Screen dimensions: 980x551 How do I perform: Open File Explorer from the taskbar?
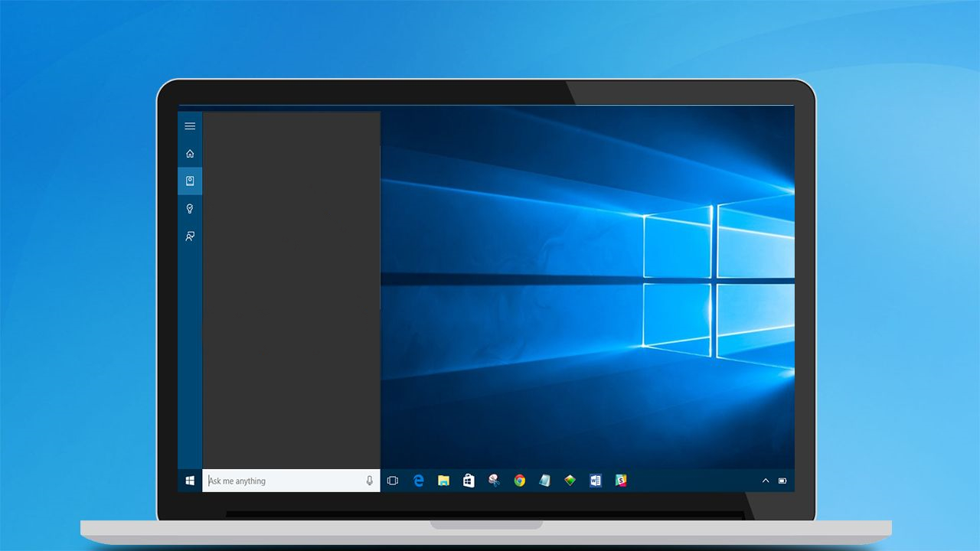(443, 481)
